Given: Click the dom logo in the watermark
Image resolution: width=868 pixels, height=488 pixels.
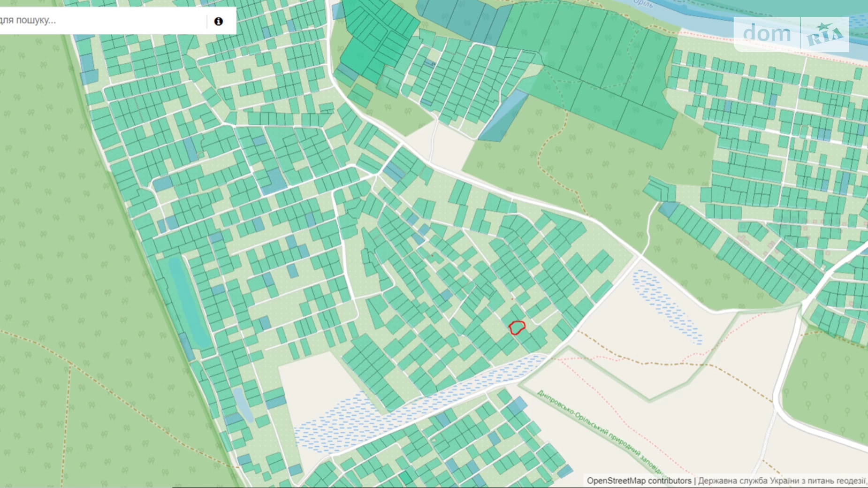Looking at the screenshot, I should tap(767, 34).
